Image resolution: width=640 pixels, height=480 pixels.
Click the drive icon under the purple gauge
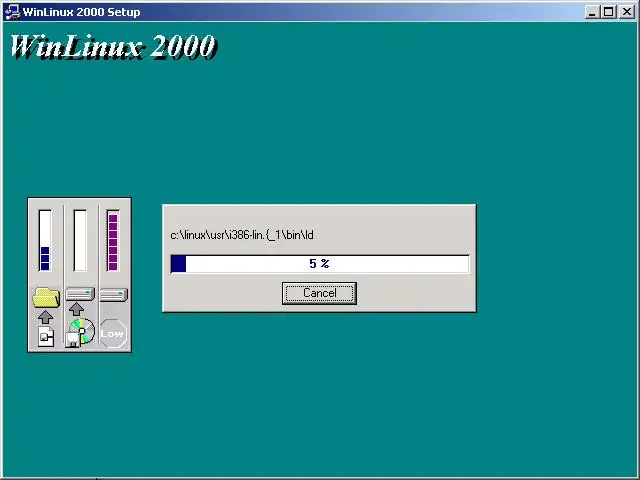(x=114, y=295)
